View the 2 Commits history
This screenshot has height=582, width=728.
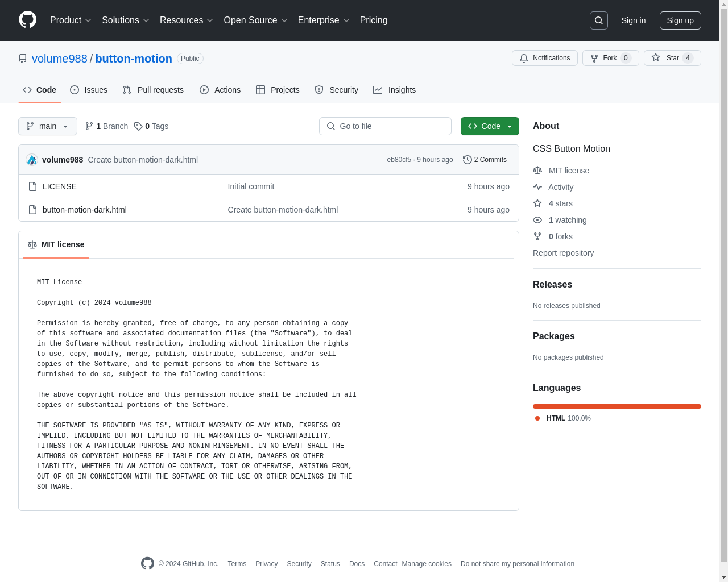(485, 160)
